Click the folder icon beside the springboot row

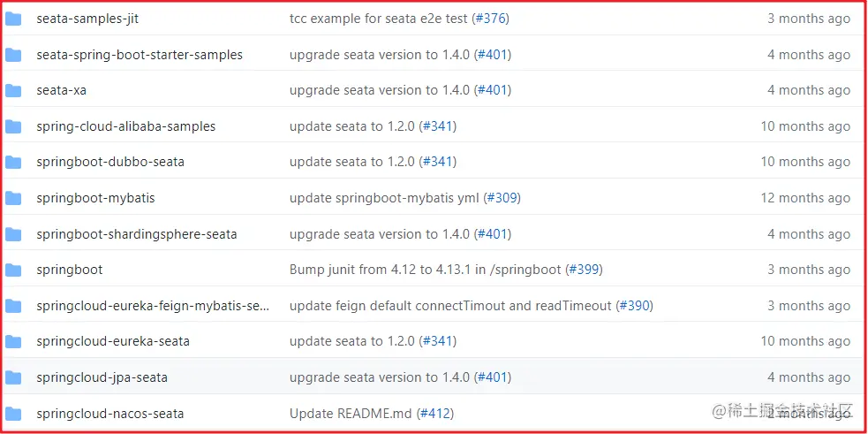point(13,270)
